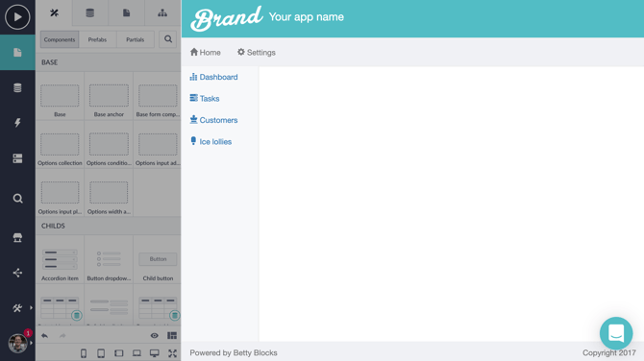Click the play button in the sidebar
Viewport: 644px width, 361px height.
[17, 17]
